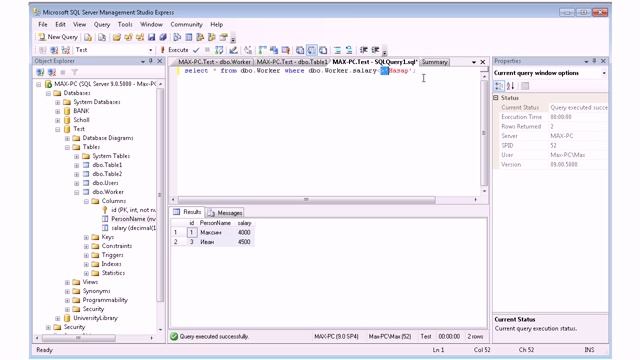640x360 pixels.
Task: Click the Максим PersonName cell
Action: 216,233
